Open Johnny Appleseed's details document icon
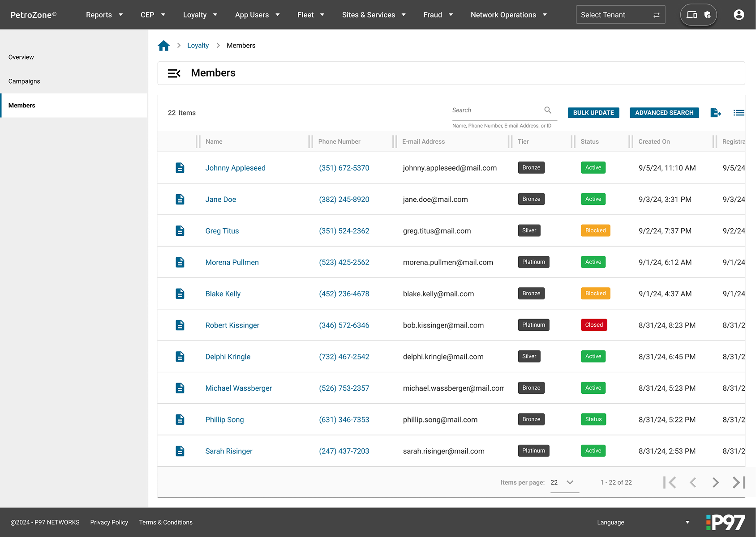 tap(180, 168)
